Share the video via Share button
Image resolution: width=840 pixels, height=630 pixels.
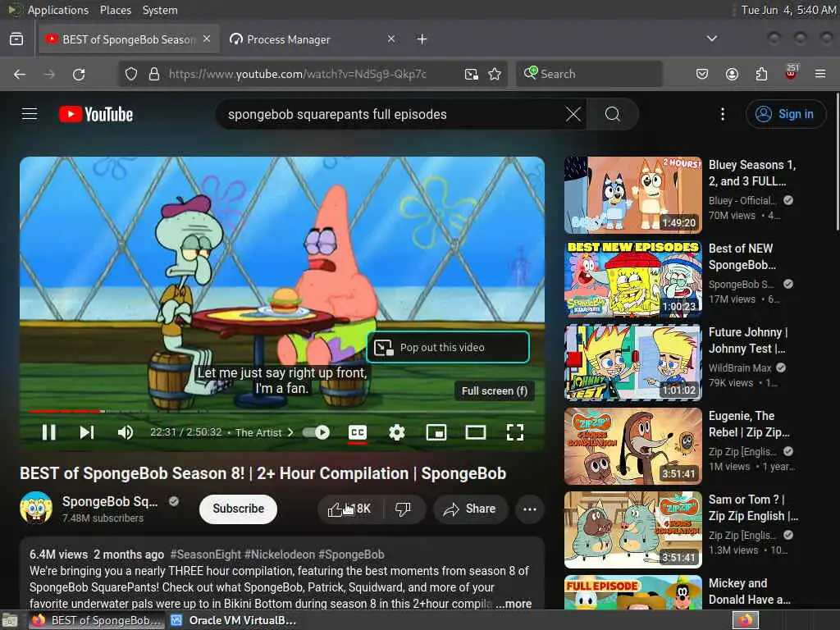coord(469,509)
